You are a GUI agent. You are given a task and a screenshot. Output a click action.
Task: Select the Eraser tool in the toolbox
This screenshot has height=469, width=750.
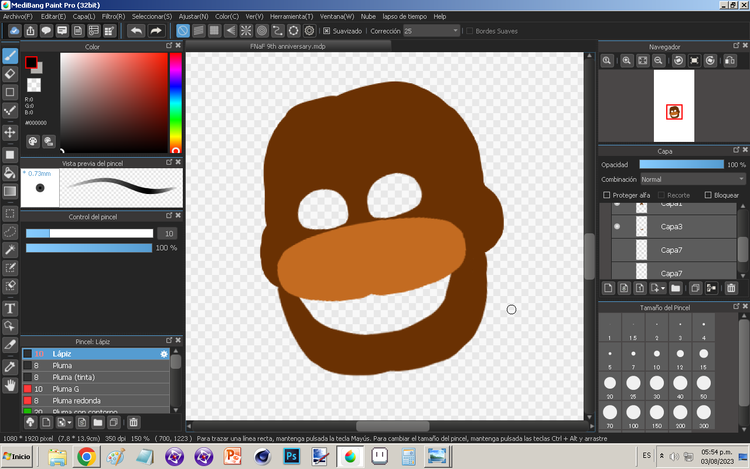click(x=10, y=73)
